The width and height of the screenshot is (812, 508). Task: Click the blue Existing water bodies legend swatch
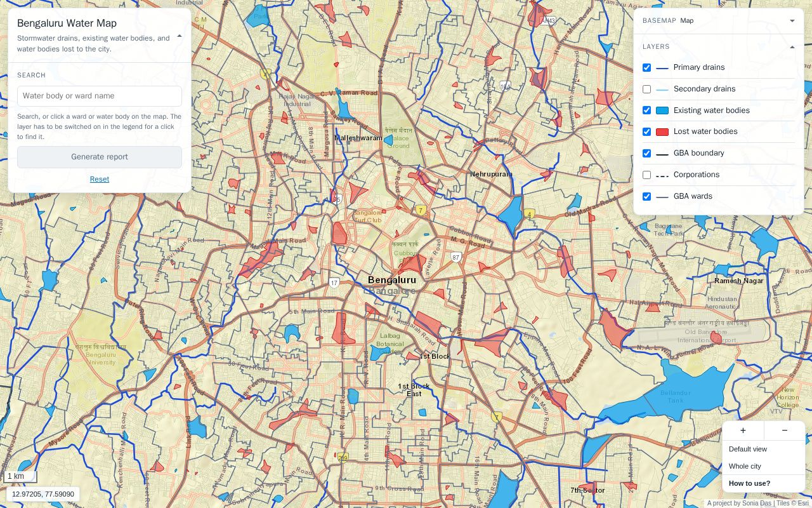[x=662, y=110]
